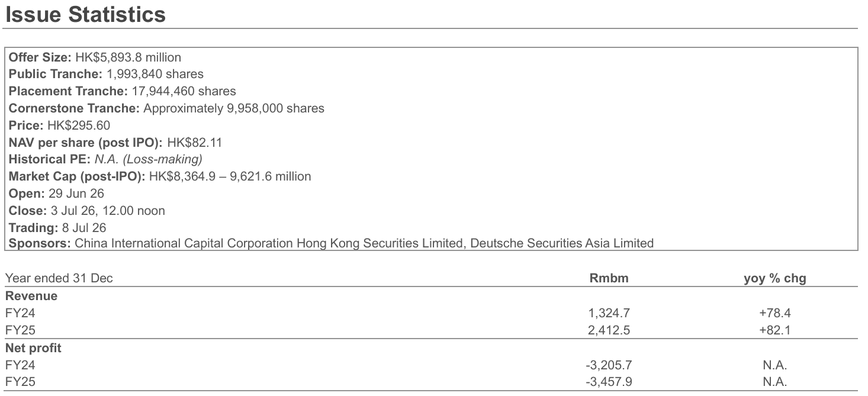Click the Price HK$295.60 line
The height and width of the screenshot is (396, 868).
click(59, 125)
